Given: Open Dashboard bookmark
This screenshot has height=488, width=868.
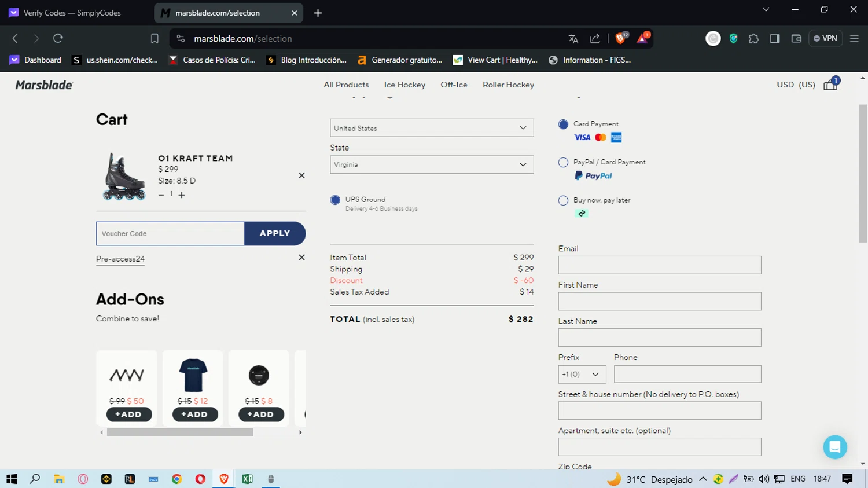Looking at the screenshot, I should 35,60.
